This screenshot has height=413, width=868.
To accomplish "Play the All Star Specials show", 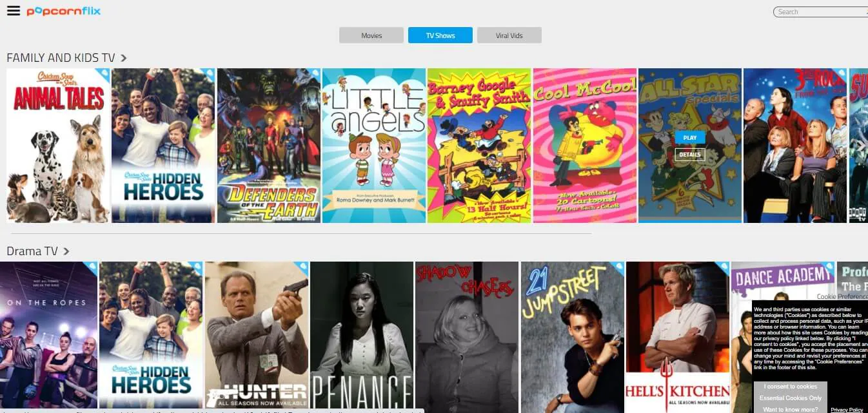I will pyautogui.click(x=690, y=138).
